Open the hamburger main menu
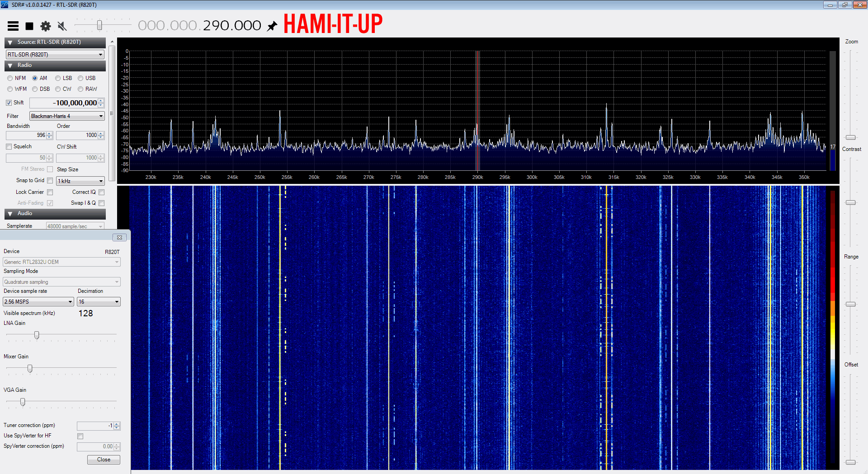Viewport: 868px width, 474px height. tap(13, 26)
